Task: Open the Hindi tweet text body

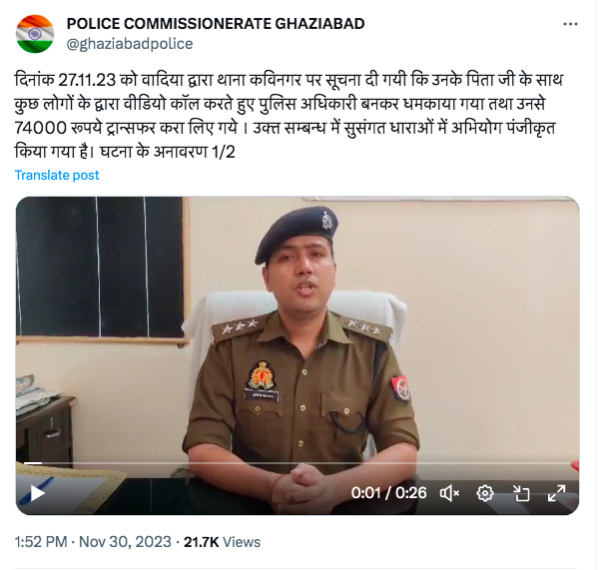Action: point(289,116)
